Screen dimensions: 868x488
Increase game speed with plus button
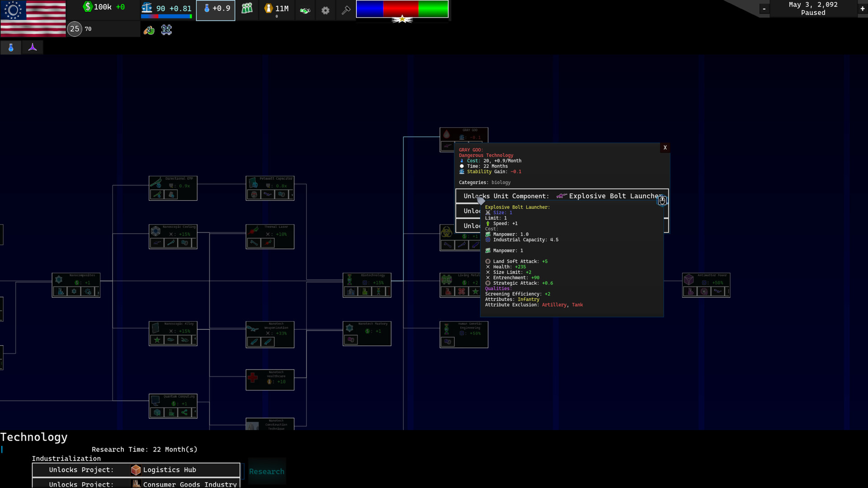862,9
